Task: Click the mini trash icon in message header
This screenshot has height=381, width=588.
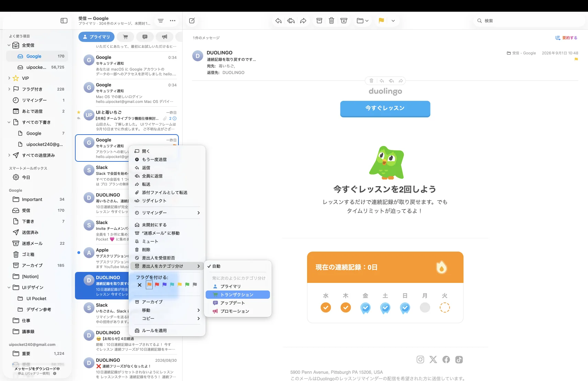Action: click(371, 81)
